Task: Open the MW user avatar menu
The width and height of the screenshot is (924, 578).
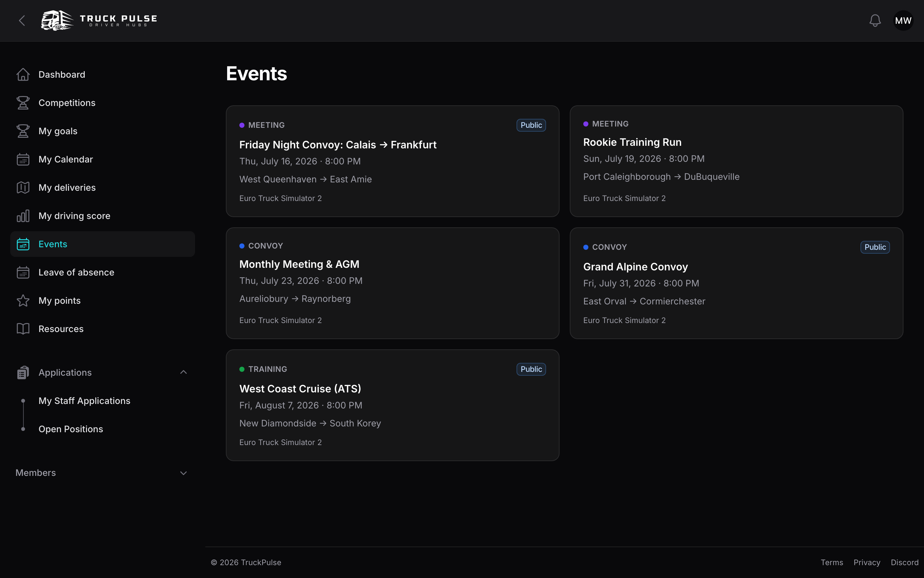Action: pos(903,21)
